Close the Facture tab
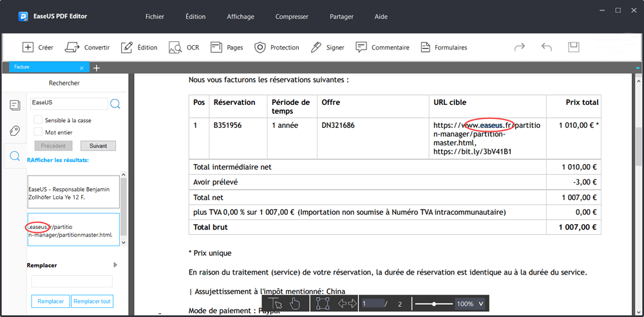 (82, 68)
